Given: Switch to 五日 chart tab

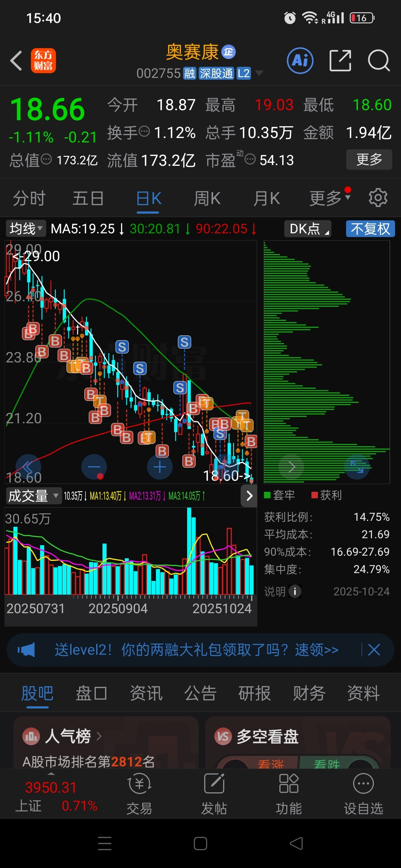Looking at the screenshot, I should coord(88,198).
